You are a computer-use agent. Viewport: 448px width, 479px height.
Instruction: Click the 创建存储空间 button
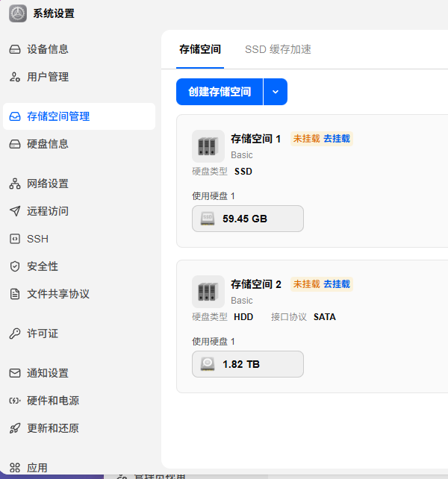pos(220,92)
